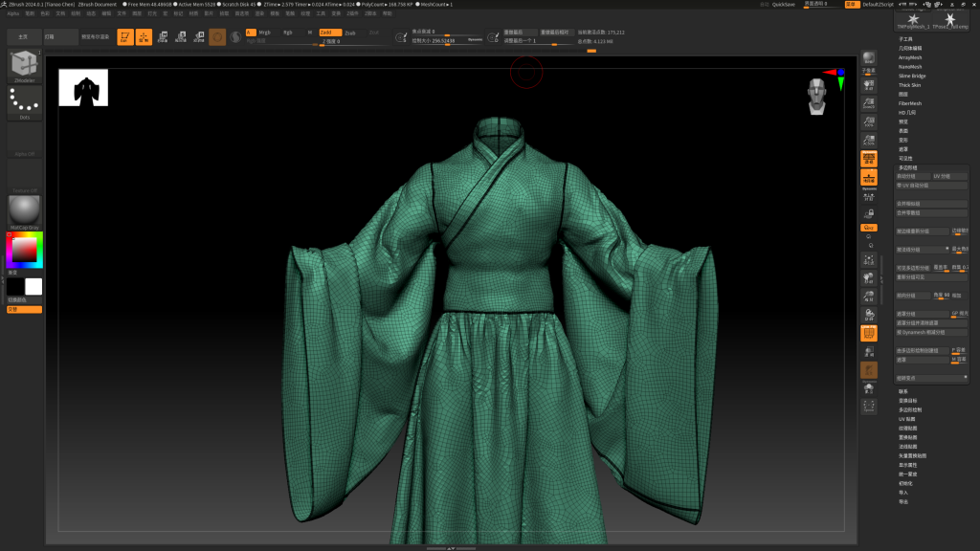
Task: Click the 主页 home button
Action: (24, 37)
